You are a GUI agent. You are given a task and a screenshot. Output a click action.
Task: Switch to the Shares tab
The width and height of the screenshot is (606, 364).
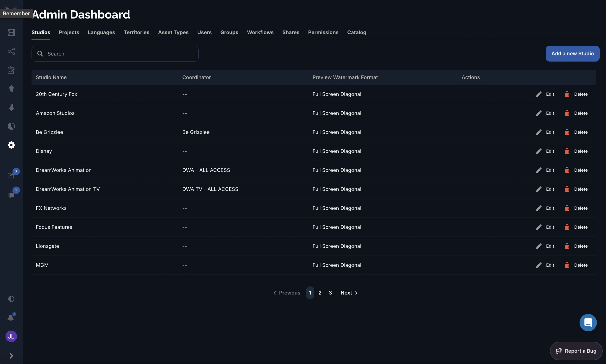pos(291,32)
